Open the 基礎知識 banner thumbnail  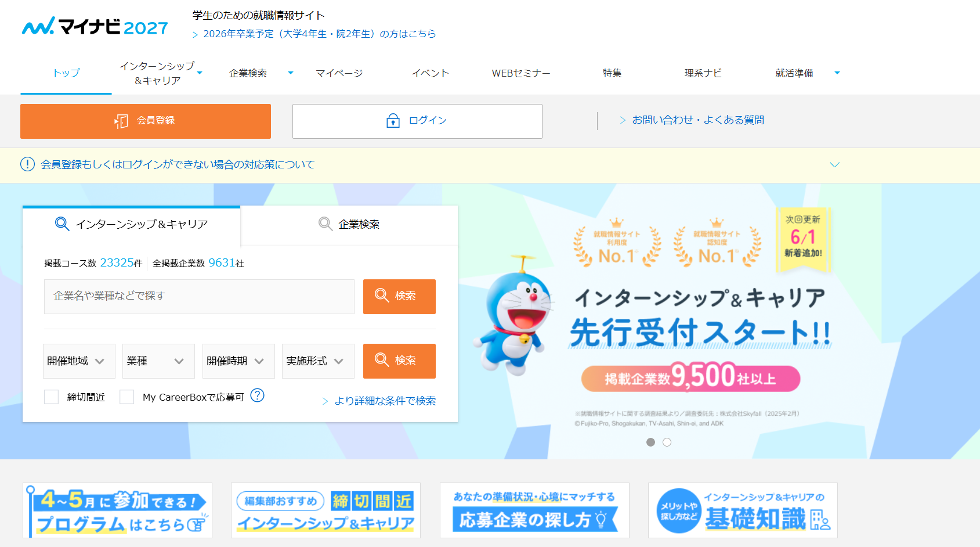(743, 510)
